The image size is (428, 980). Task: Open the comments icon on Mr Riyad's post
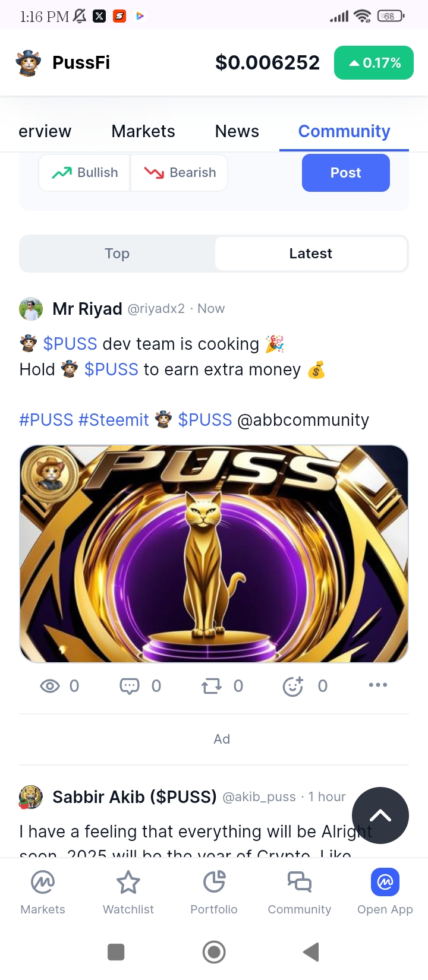click(x=130, y=686)
